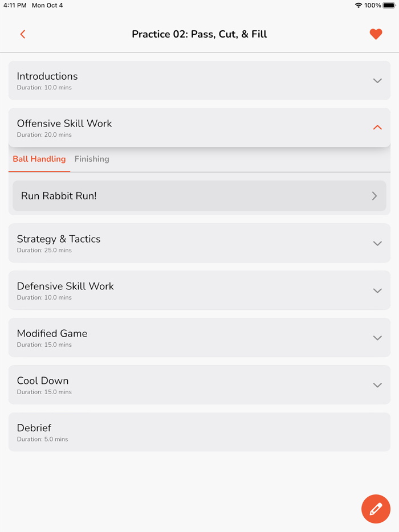Tap the Cool Down section title

[43, 380]
